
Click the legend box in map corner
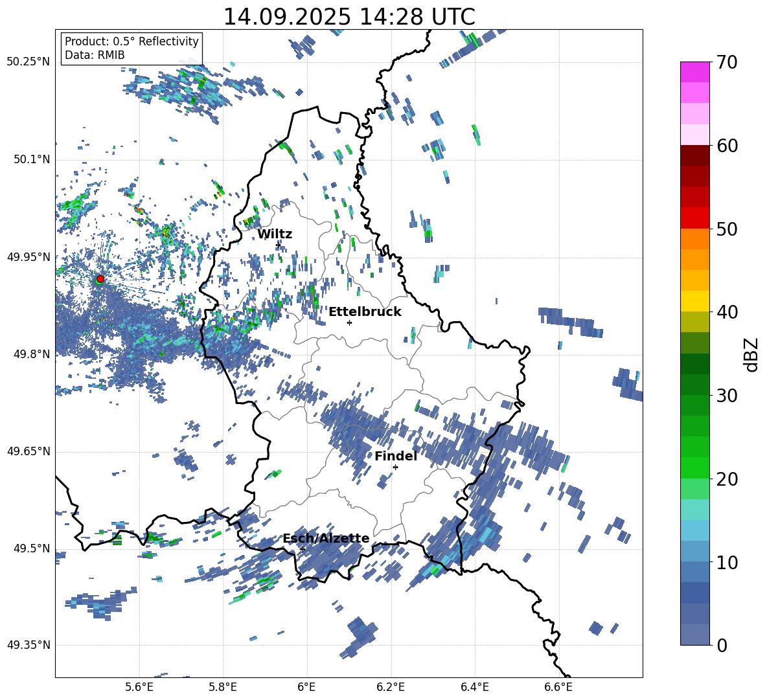(132, 48)
